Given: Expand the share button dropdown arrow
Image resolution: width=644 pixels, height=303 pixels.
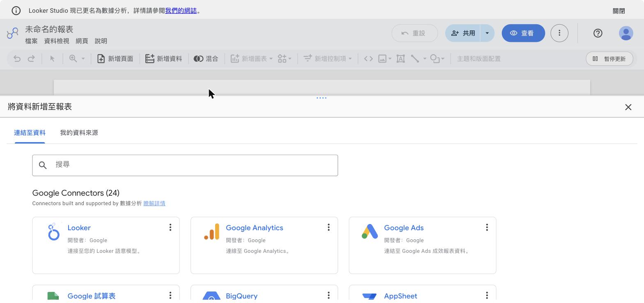Looking at the screenshot, I should (487, 33).
